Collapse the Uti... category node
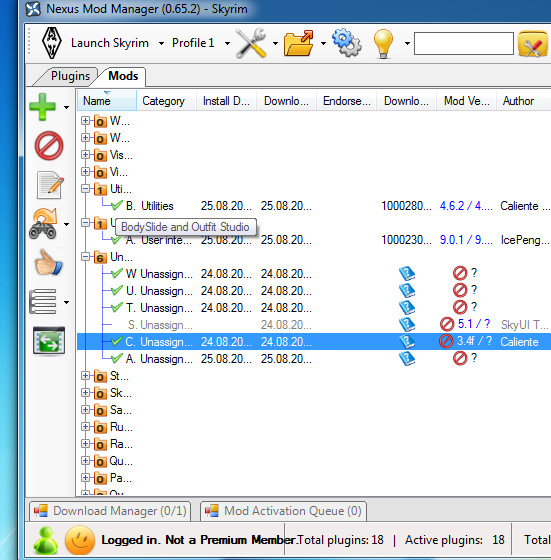This screenshot has width=551, height=560. 85,189
